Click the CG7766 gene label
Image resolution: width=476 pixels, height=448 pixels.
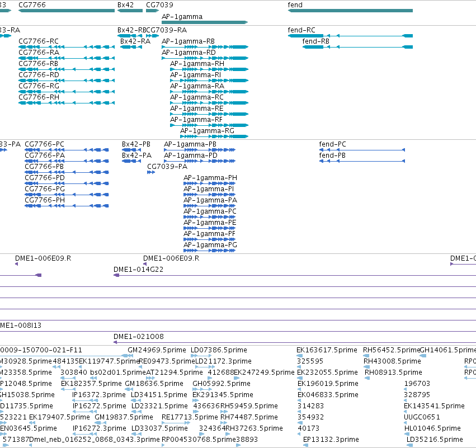coord(32,5)
